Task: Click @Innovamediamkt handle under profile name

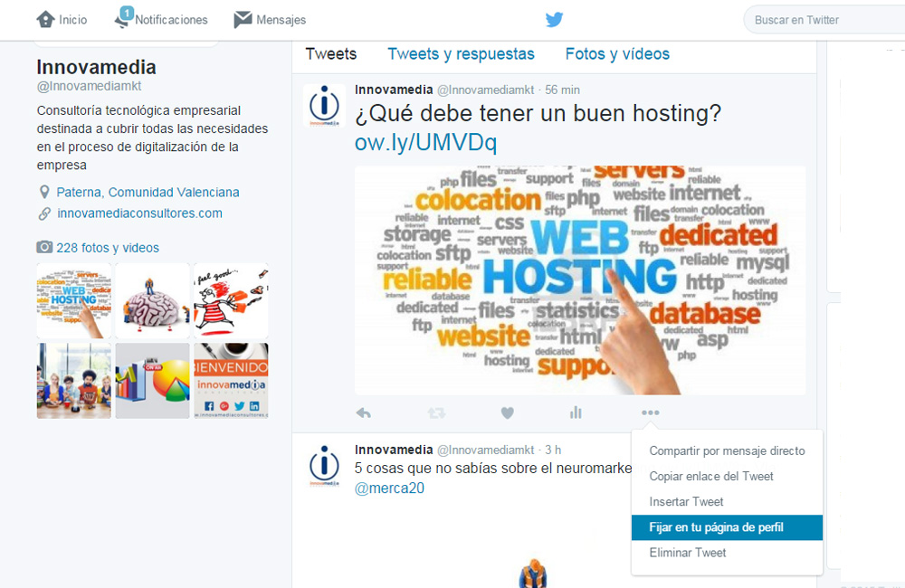Action: (x=89, y=86)
